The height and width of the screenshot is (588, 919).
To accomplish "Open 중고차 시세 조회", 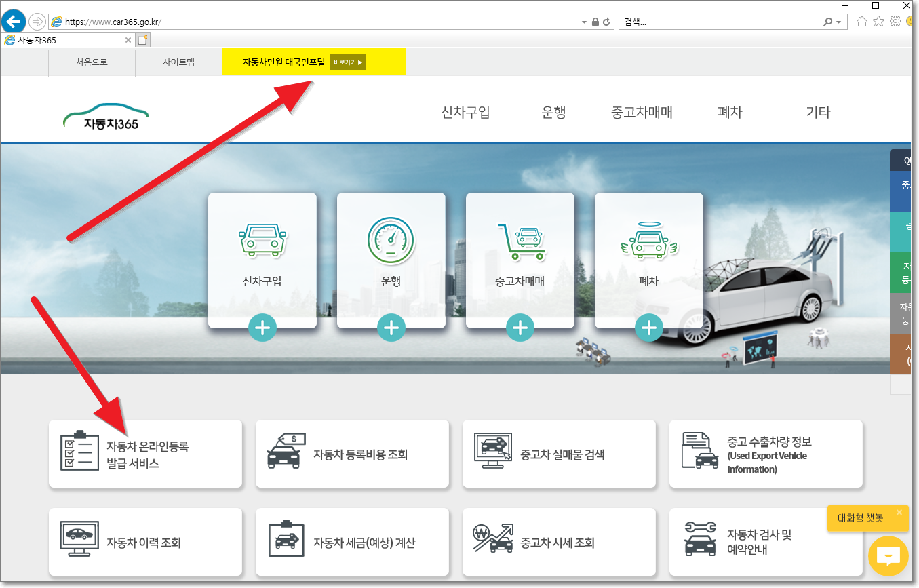I will (x=559, y=542).
